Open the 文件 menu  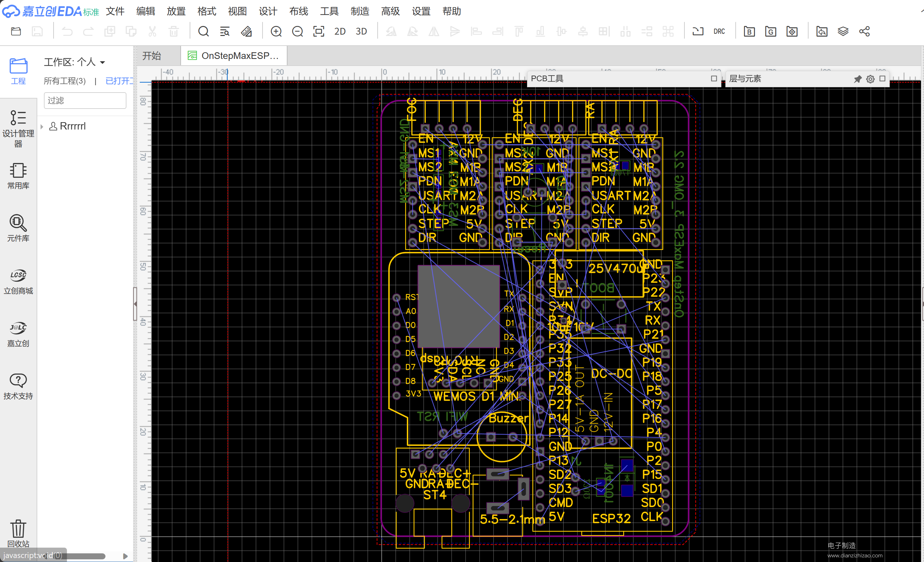[x=115, y=11]
